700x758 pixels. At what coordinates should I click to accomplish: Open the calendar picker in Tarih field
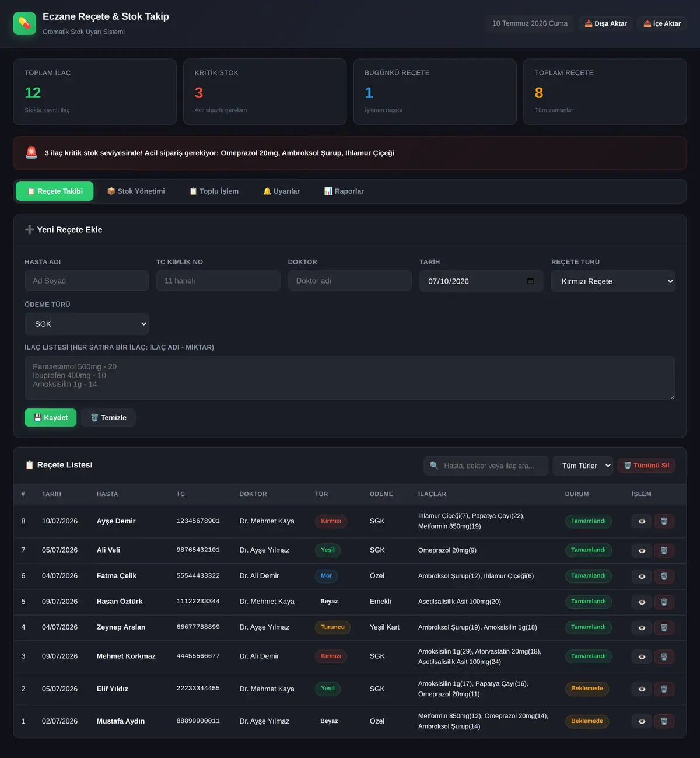(x=530, y=281)
